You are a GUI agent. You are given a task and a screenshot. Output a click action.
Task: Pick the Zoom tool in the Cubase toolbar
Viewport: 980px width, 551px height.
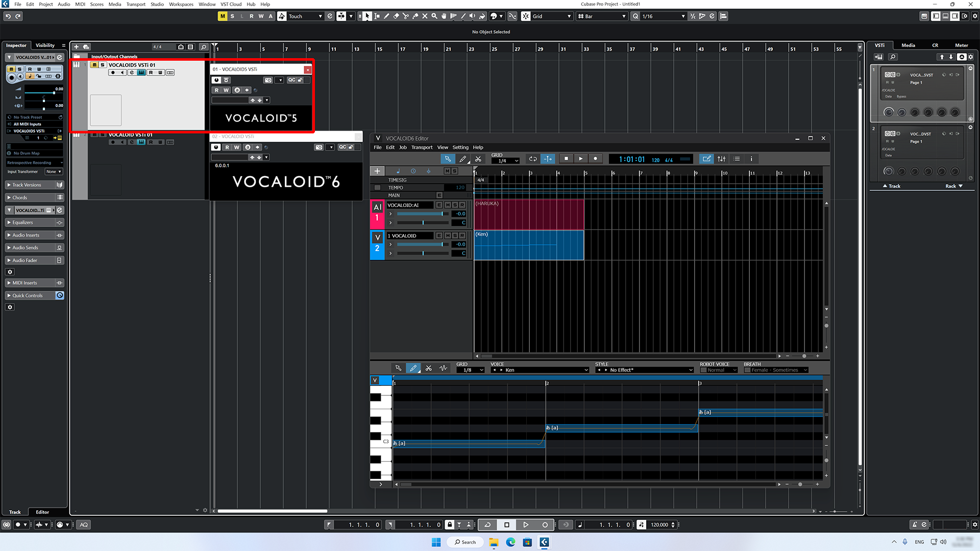434,16
